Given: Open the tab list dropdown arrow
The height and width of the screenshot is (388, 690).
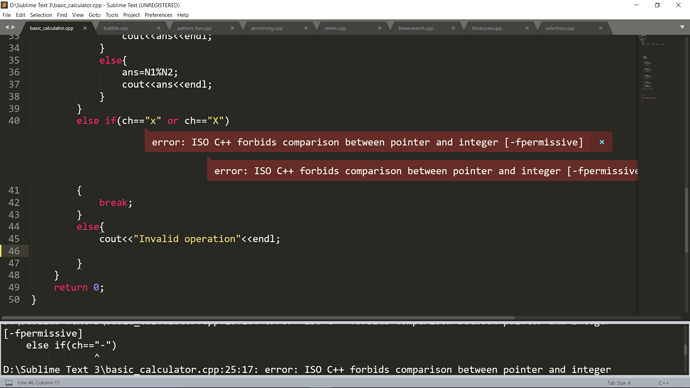Looking at the screenshot, I should pyautogui.click(x=682, y=27).
